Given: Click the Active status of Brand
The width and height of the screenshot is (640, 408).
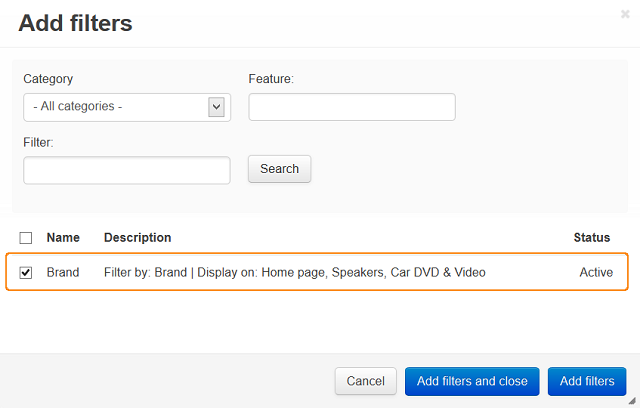Looking at the screenshot, I should click(x=596, y=272).
